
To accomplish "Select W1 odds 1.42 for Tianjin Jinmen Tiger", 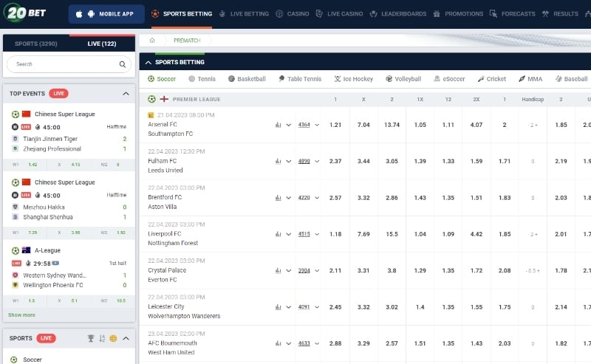I will click(x=33, y=165).
